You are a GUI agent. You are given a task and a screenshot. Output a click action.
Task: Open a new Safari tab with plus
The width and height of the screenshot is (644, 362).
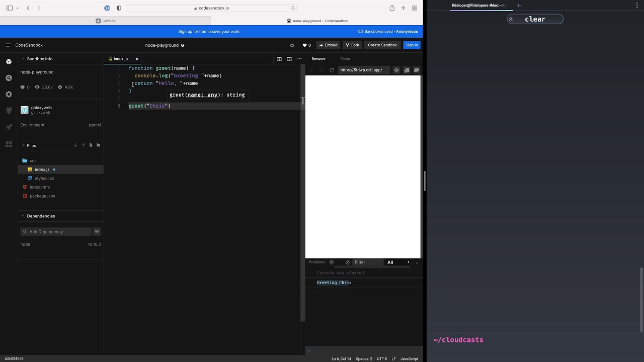click(403, 8)
